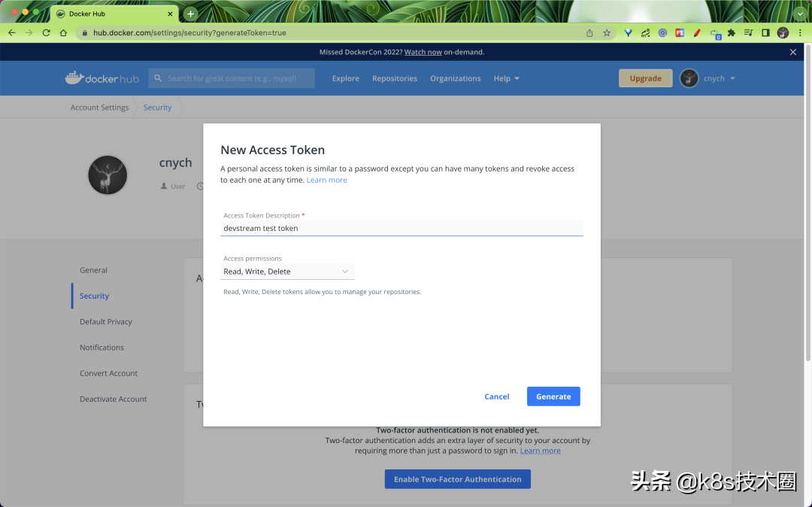The height and width of the screenshot is (507, 812).
Task: Click the browser forward arrow
Action: point(29,32)
